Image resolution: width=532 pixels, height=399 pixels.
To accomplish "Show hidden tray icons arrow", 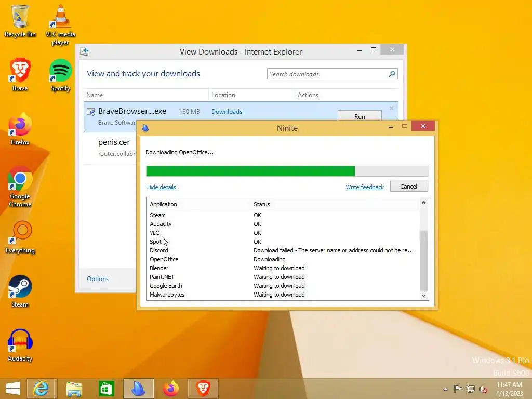I will 445,389.
